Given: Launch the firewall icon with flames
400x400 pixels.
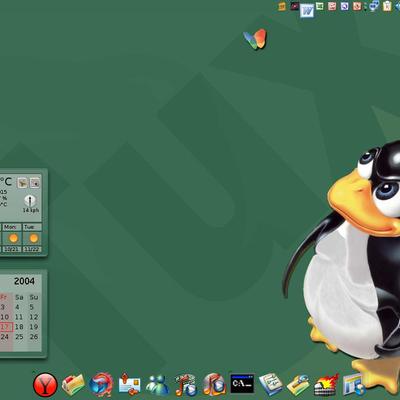Looking at the screenshot, I should [x=326, y=385].
